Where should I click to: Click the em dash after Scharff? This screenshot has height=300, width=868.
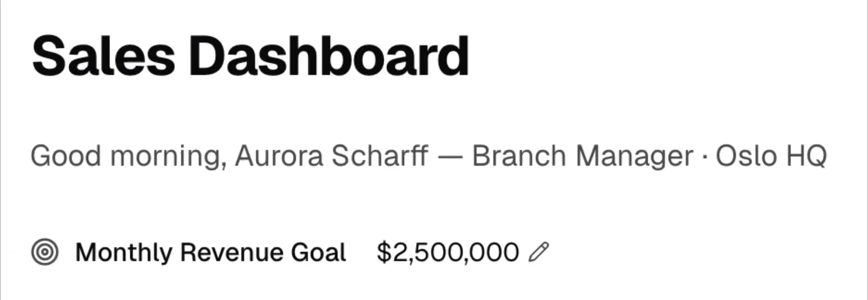click(450, 156)
